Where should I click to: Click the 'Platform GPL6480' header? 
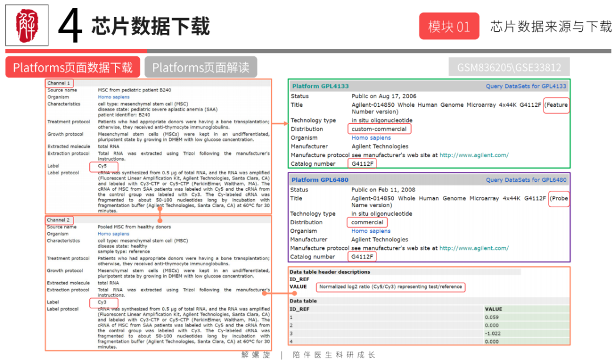click(x=320, y=180)
